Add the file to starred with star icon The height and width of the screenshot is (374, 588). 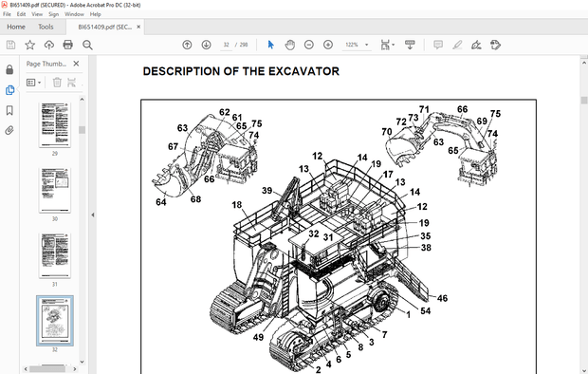tap(30, 45)
